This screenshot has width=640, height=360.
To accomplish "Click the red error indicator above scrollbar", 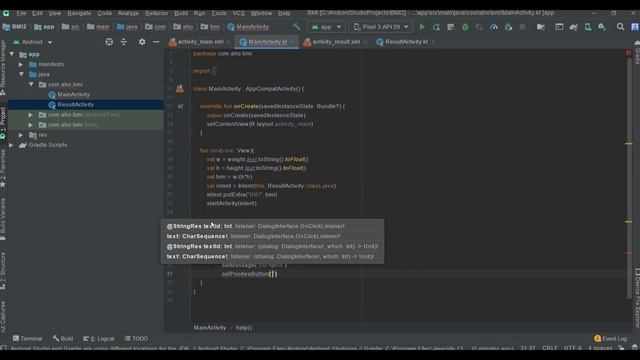I will [628, 53].
